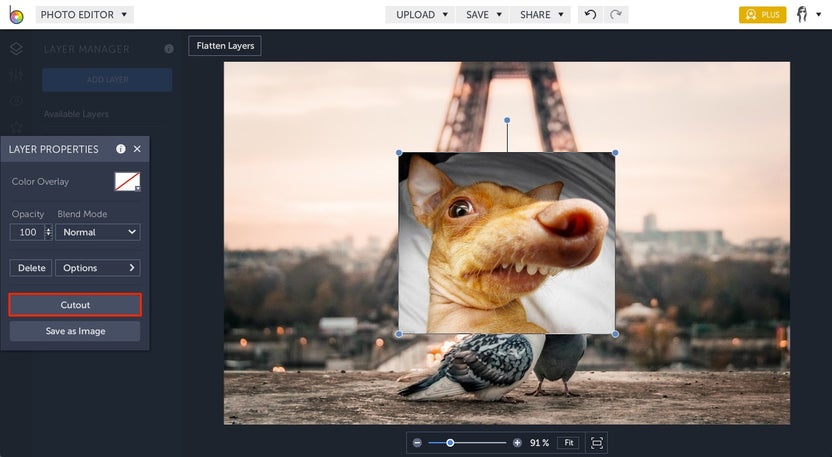The width and height of the screenshot is (832, 457).
Task: Expand the Options menu in Layer Properties
Action: pos(98,268)
